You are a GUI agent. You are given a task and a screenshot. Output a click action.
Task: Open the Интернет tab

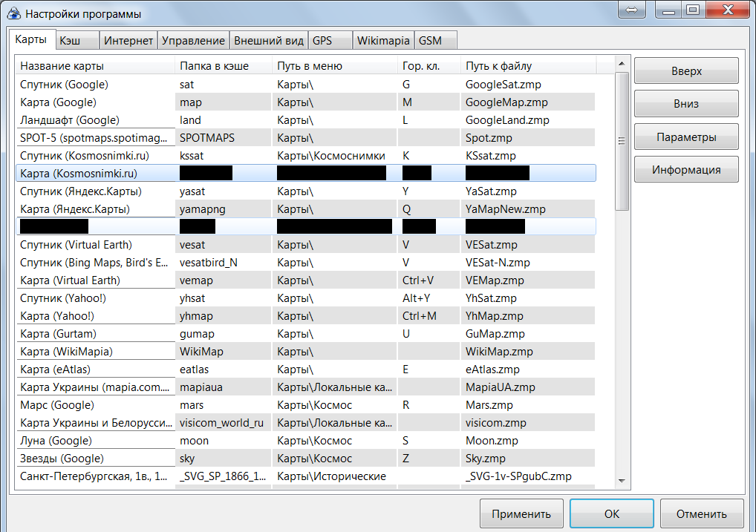coord(128,41)
